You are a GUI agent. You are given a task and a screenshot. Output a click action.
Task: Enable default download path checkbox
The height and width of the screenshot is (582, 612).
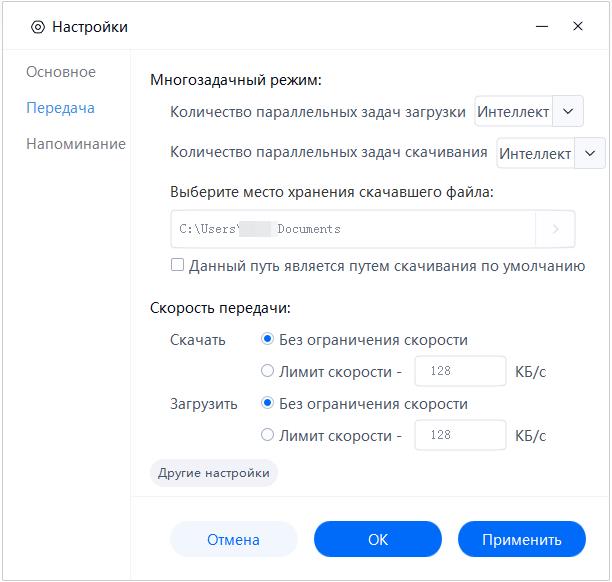[x=178, y=265]
